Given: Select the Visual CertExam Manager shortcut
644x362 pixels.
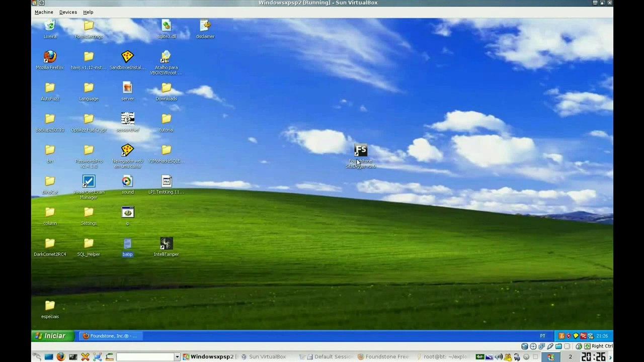Looking at the screenshot, I should pyautogui.click(x=89, y=187).
